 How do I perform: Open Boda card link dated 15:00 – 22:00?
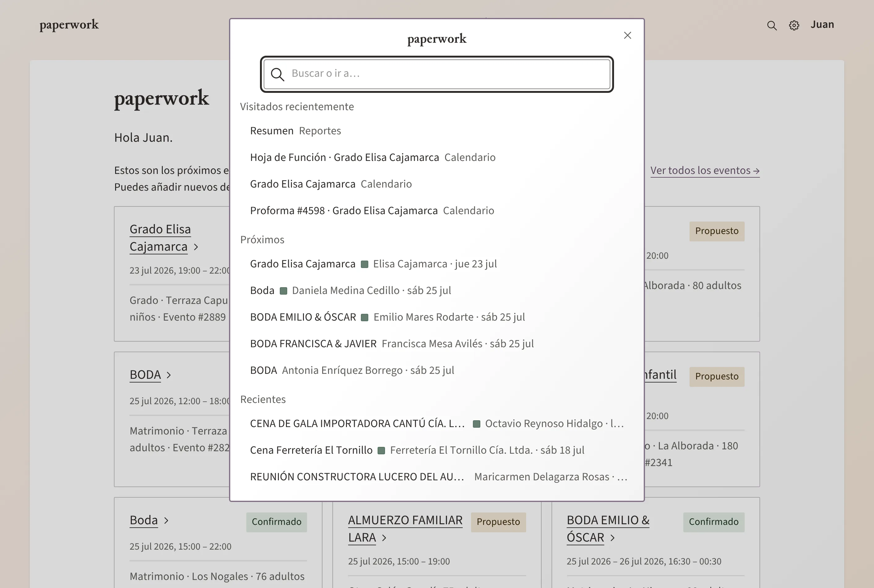144,520
